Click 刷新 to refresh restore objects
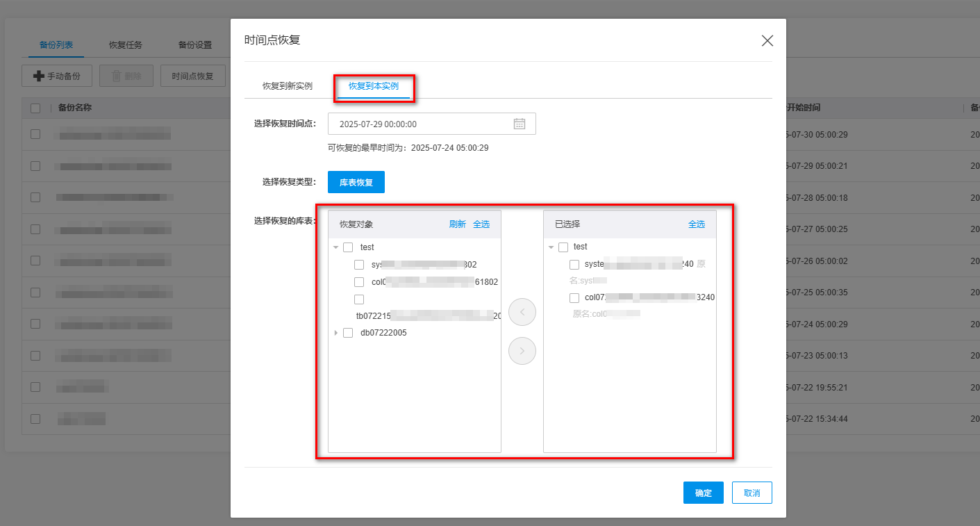The image size is (980, 526). pyautogui.click(x=457, y=224)
